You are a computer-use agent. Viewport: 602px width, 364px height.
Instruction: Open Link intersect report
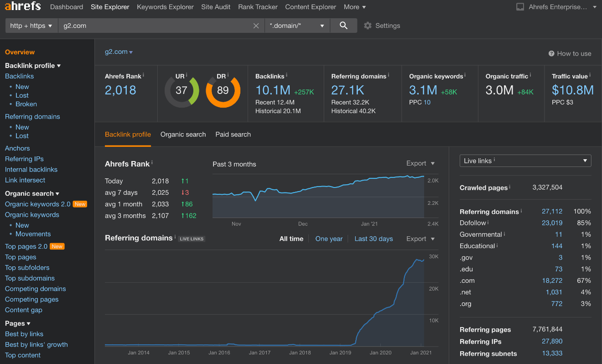pyautogui.click(x=25, y=180)
